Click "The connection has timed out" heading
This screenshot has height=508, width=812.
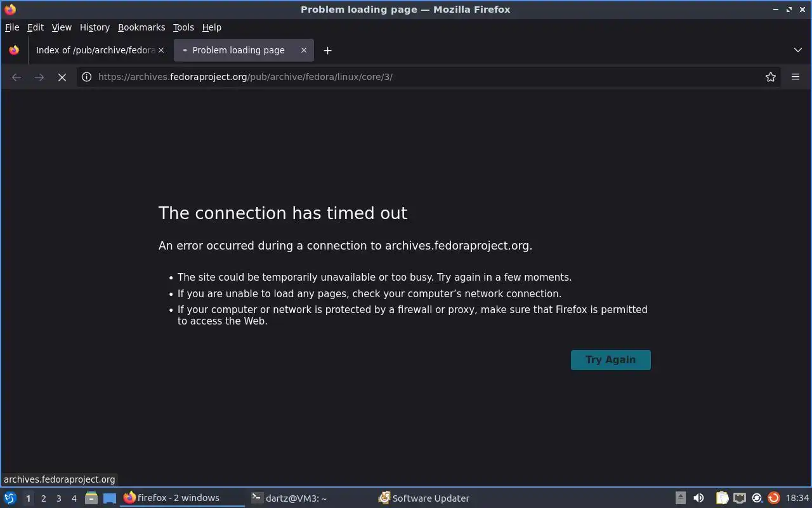283,213
